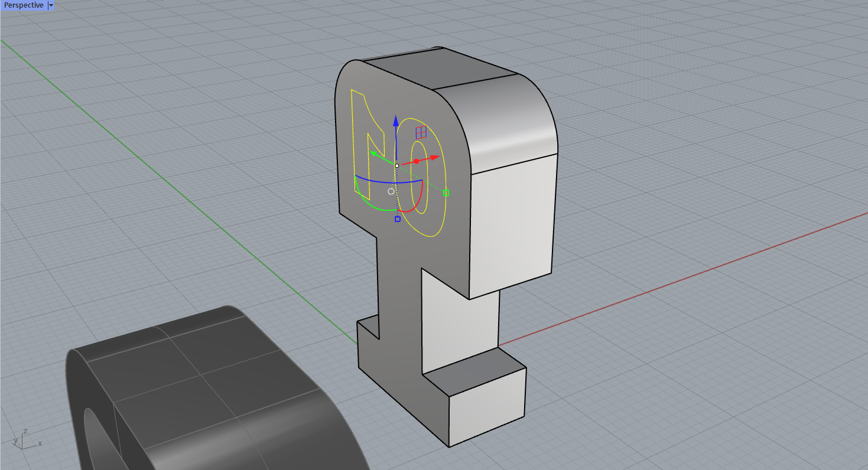The height and width of the screenshot is (470, 868).
Task: Open the viewport menu arrow beside Perspective
Action: click(x=51, y=5)
